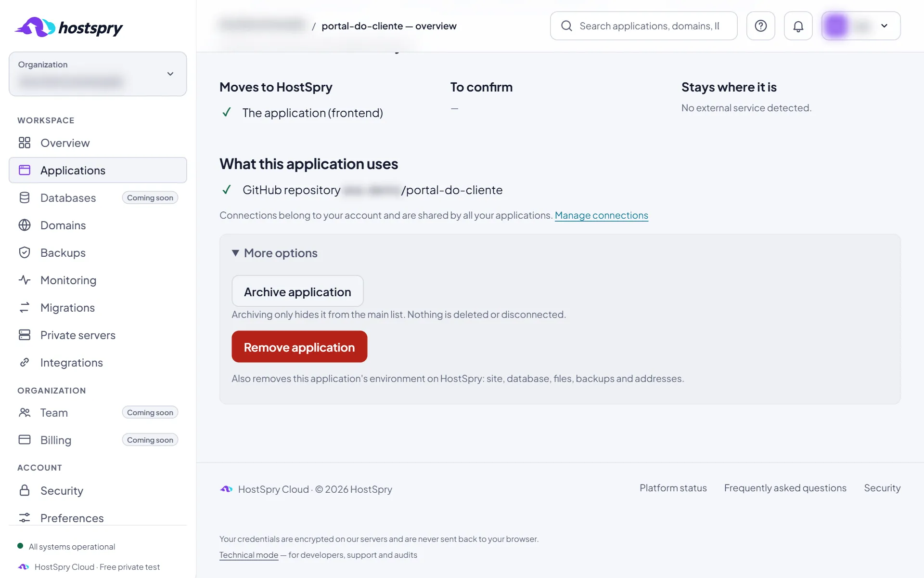Click the Migrations arrows icon
924x578 pixels.
click(25, 307)
